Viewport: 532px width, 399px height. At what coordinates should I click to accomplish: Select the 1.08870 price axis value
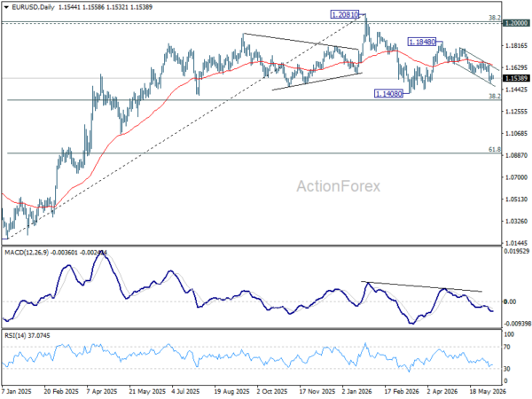517,155
